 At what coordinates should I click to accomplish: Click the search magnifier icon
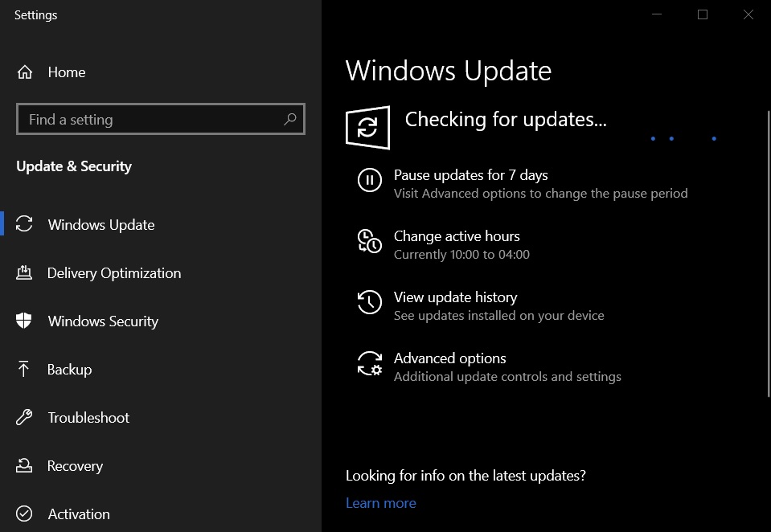point(290,120)
